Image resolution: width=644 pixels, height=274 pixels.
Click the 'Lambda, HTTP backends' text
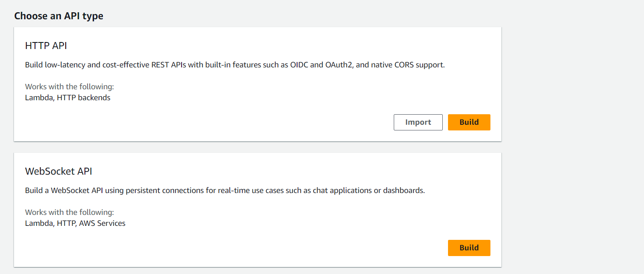(68, 98)
